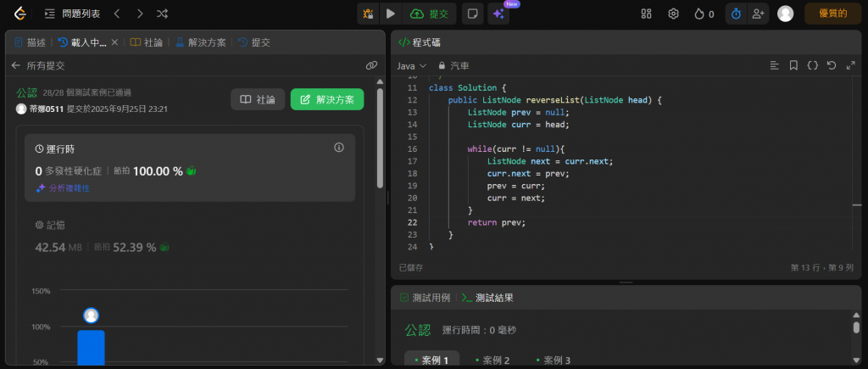Click the 已儲存 saved status

tap(411, 267)
